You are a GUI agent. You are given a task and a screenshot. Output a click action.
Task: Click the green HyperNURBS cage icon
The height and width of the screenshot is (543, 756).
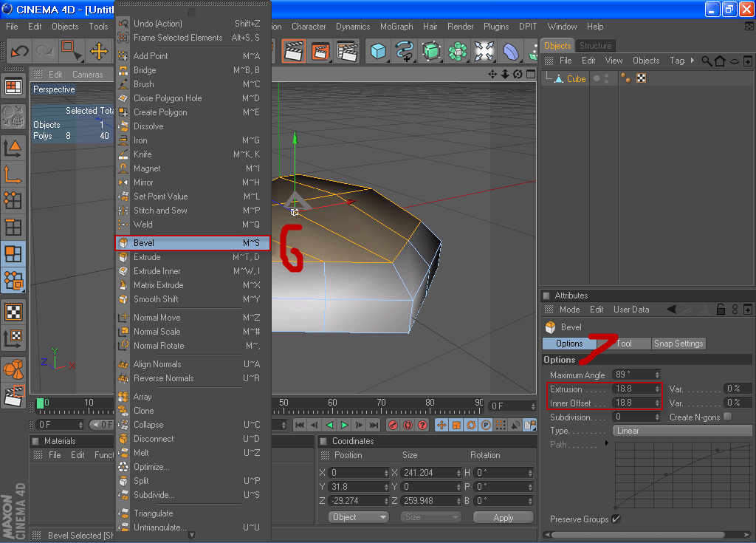(431, 51)
